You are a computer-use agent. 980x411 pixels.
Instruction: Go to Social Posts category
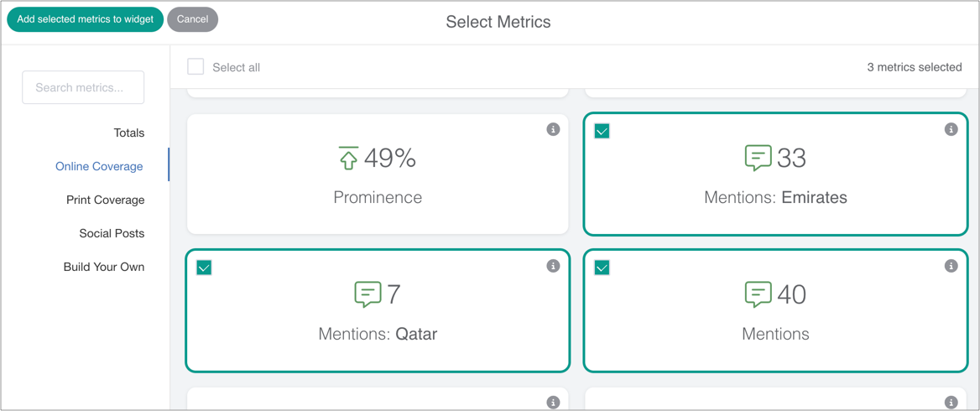point(112,233)
